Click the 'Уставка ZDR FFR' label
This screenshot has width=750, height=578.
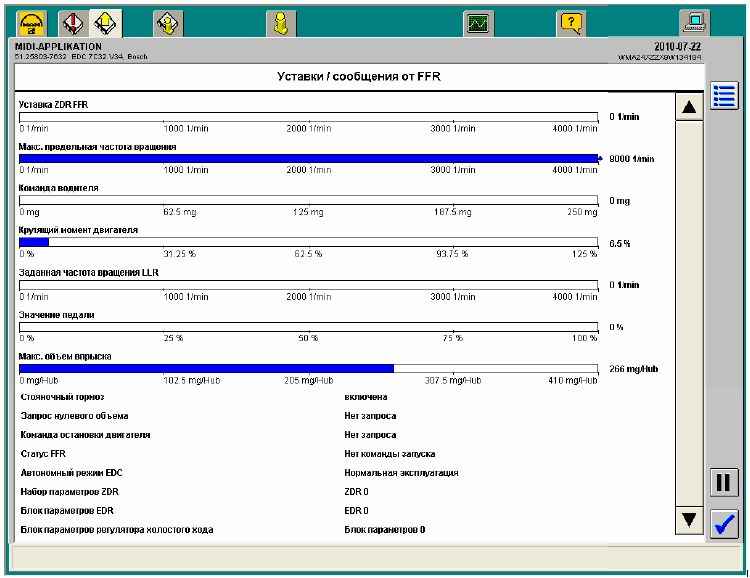click(53, 105)
